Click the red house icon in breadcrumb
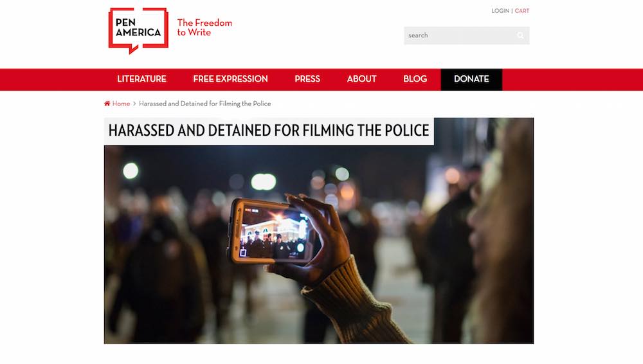Viewport: 643px width, 364px height. tap(107, 104)
